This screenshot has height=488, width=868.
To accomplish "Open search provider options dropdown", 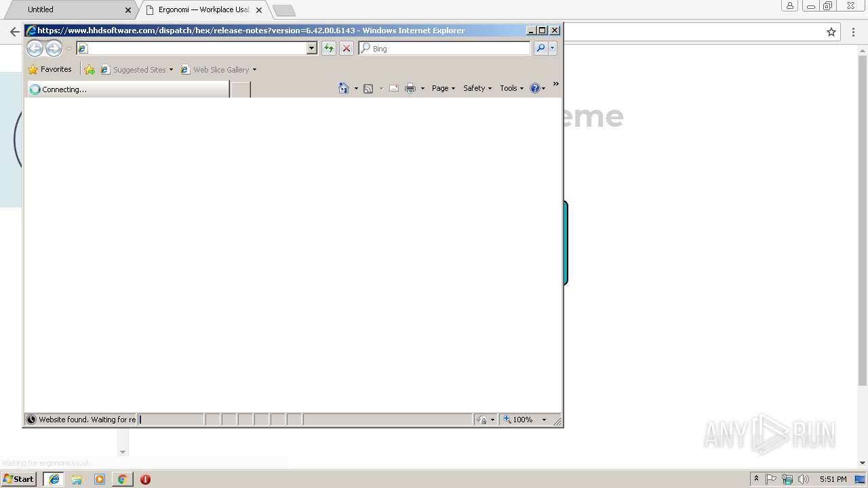I will (553, 48).
